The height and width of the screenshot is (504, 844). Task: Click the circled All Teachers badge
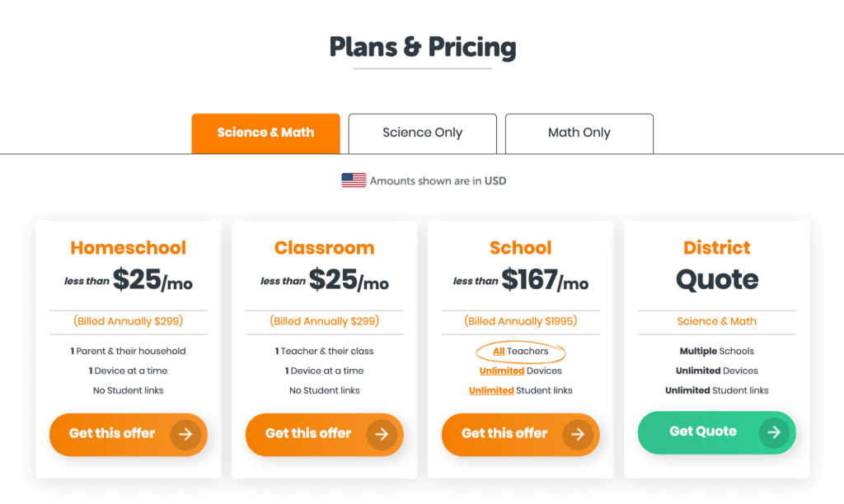click(x=520, y=352)
